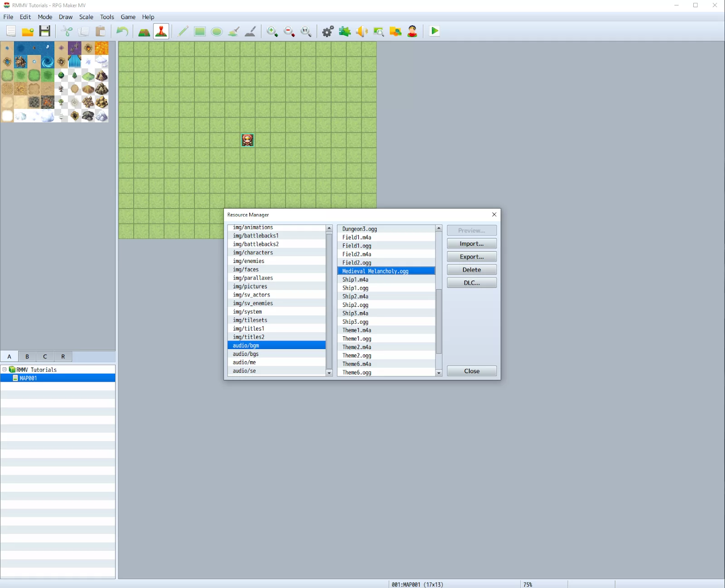Open the Scale menu
725x588 pixels.
click(86, 17)
